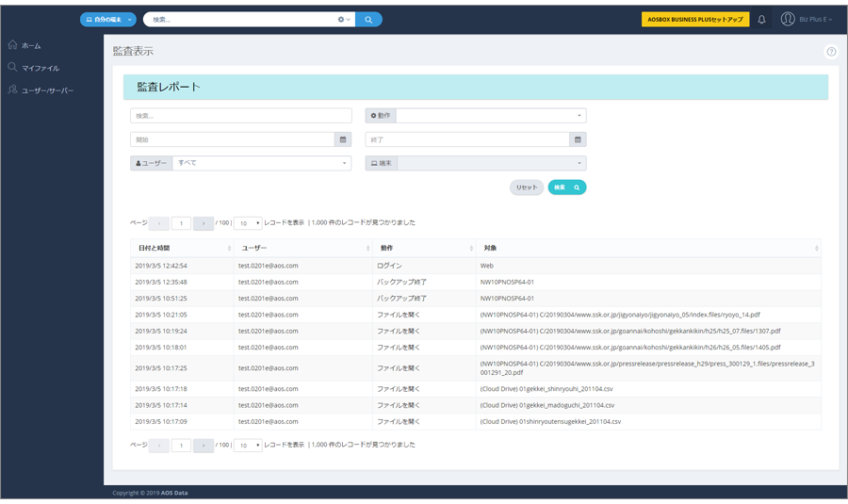Sort by action column arrows
848x504 pixels.
471,248
